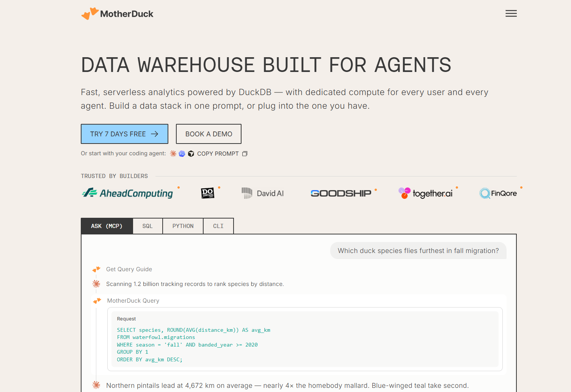
Task: Collapse the MotherDuck Query step
Action: click(x=133, y=301)
